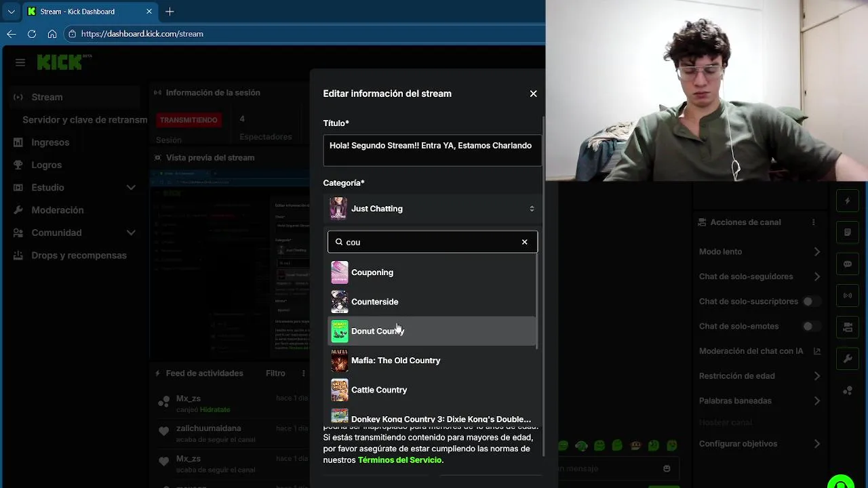
Task: Toggle Chat de solo-suscriptores switch
Action: tap(811, 301)
